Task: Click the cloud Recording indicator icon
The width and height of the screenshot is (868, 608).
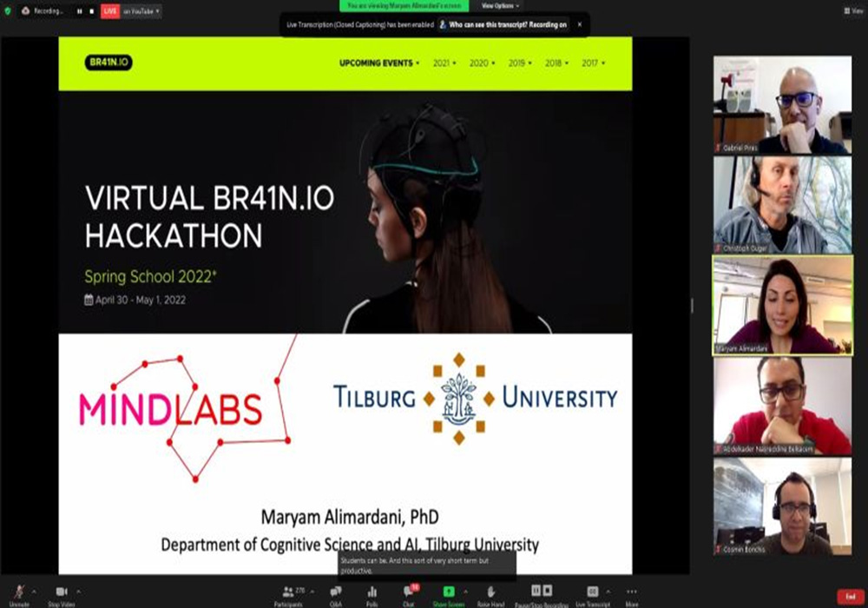Action: [25, 11]
